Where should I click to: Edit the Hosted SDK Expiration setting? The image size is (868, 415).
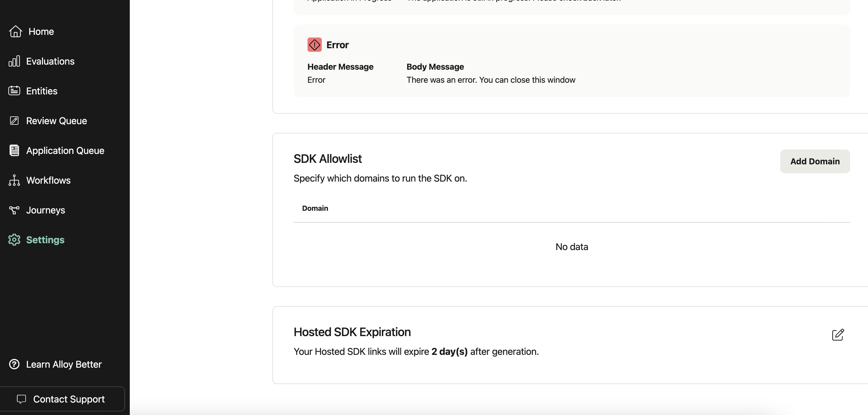click(838, 335)
